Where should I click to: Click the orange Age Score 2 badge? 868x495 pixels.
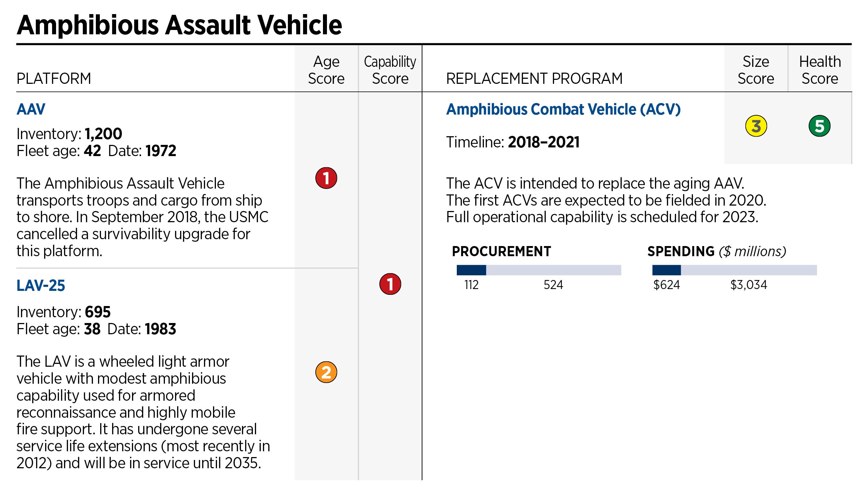326,372
